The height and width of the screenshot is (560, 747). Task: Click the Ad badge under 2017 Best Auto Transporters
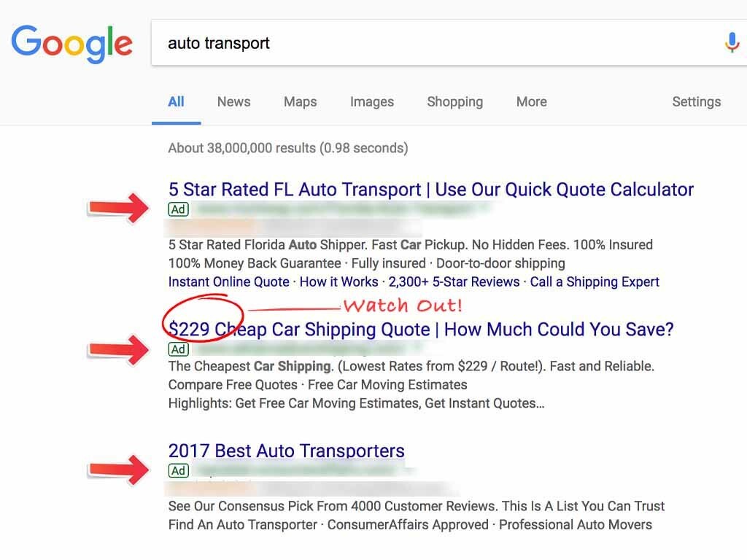coord(179,470)
